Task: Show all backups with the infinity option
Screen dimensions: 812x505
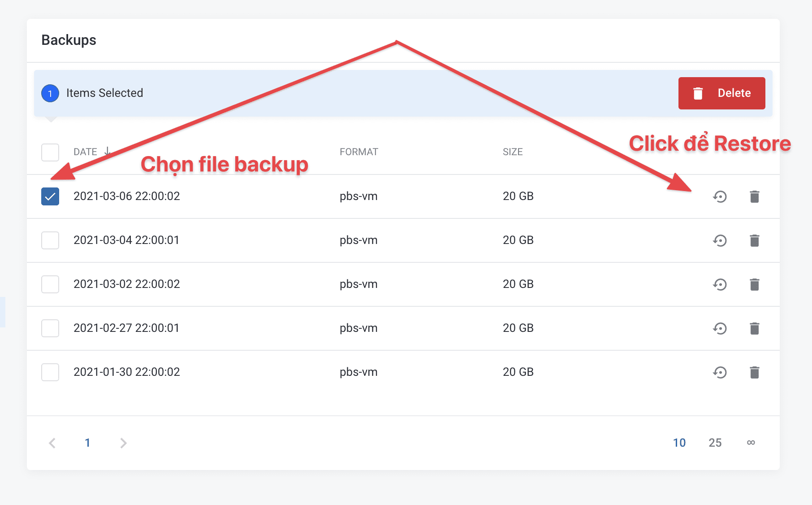Action: [751, 443]
